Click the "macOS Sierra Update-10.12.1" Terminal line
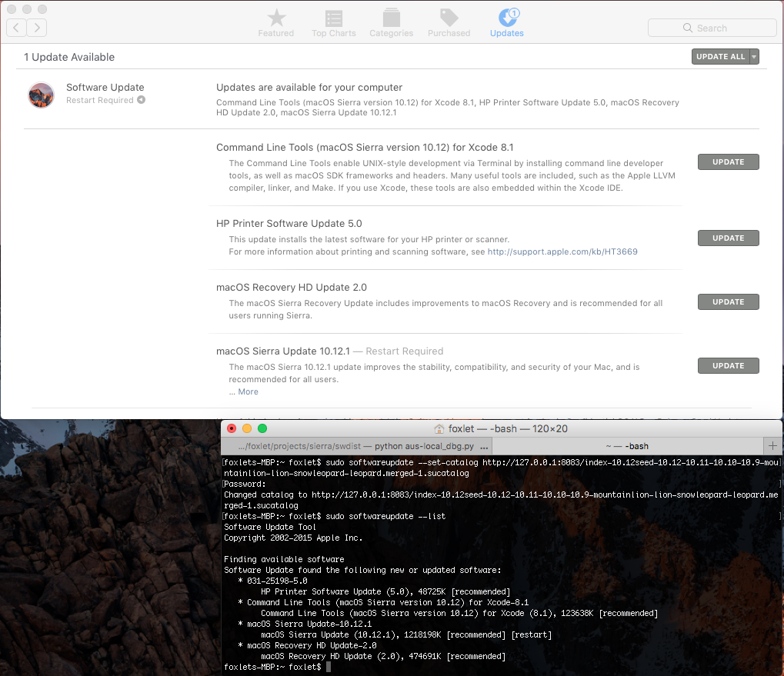 click(x=309, y=624)
